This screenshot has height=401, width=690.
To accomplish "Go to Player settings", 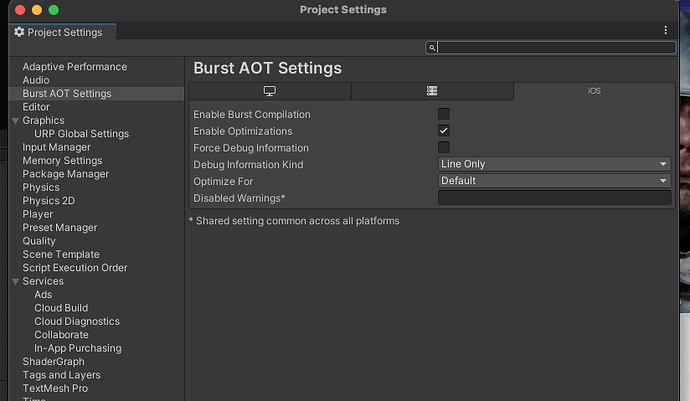I will (x=38, y=214).
